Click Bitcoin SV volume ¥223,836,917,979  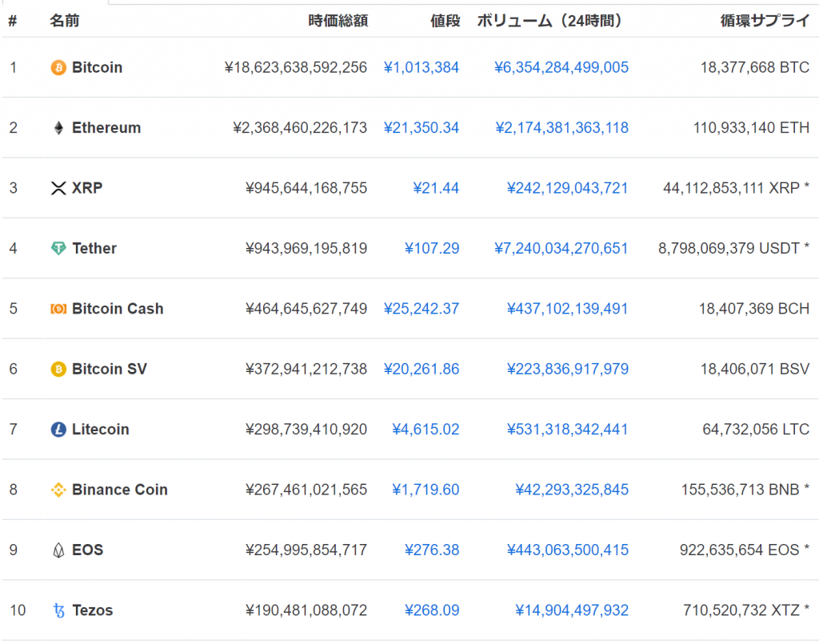[x=568, y=370]
